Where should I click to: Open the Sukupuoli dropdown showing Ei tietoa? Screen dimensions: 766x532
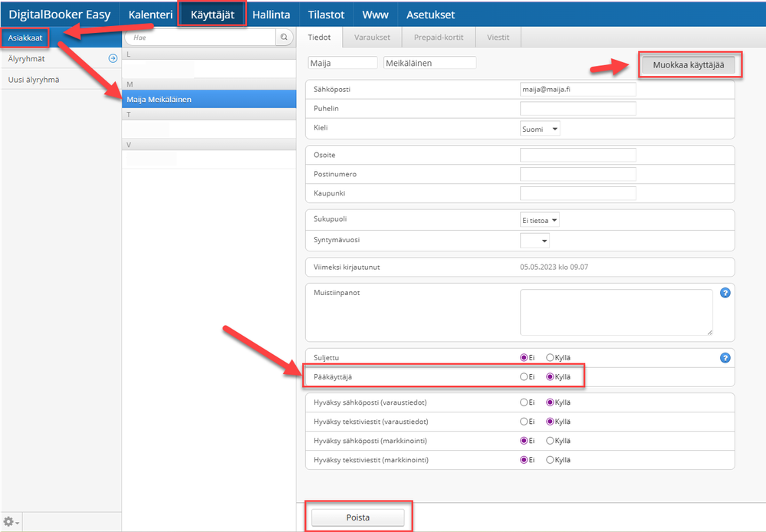[x=540, y=220]
